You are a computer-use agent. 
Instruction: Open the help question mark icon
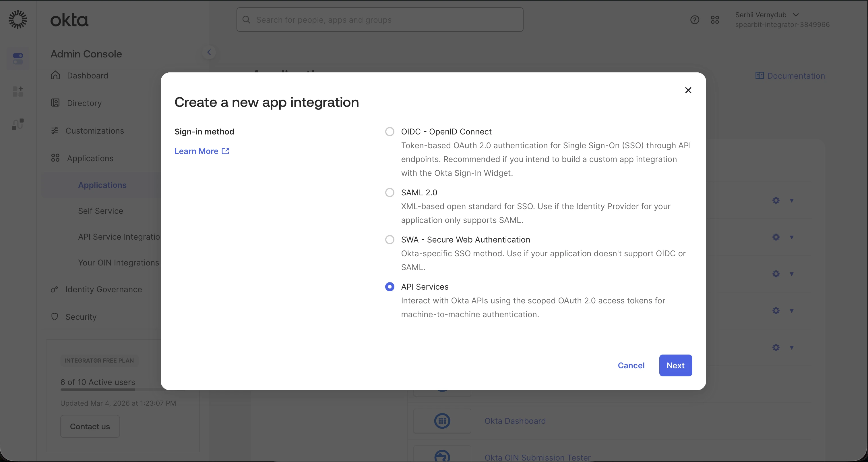coord(694,20)
